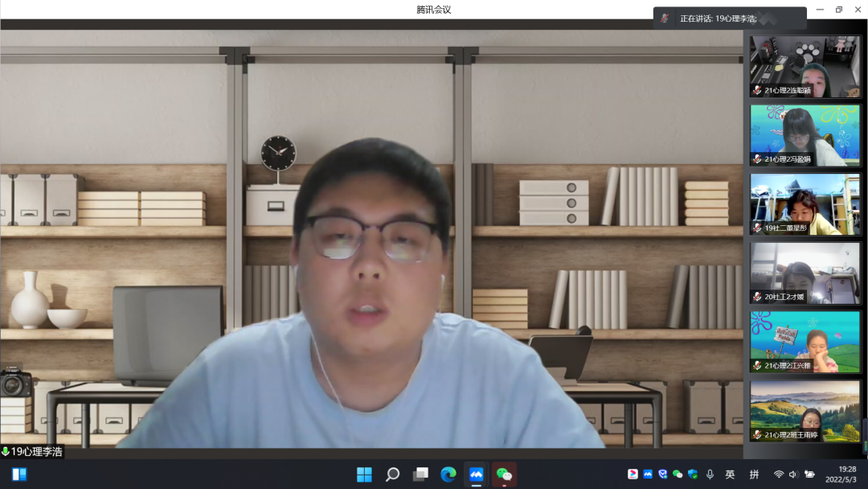Open Task View on the taskbar
868x489 pixels.
[x=420, y=475]
